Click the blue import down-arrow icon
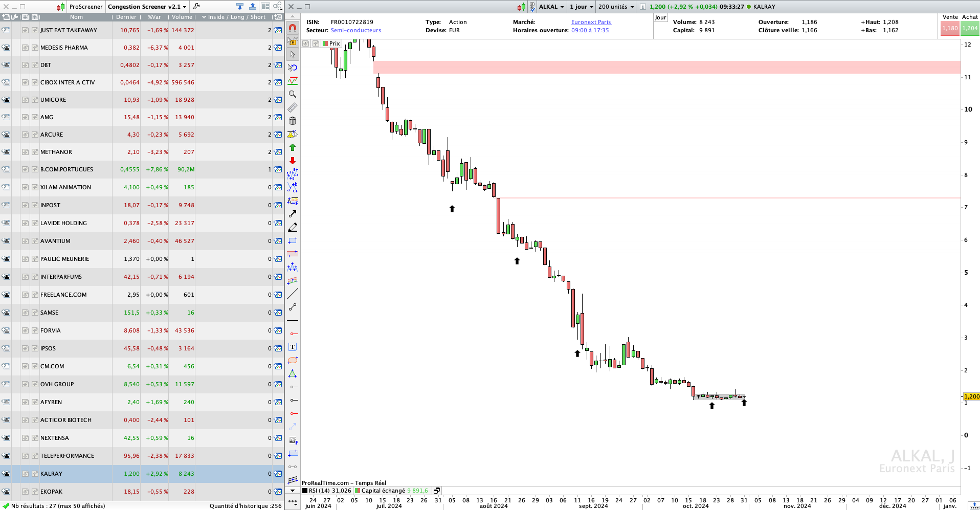This screenshot has width=980, height=510. (x=239, y=7)
